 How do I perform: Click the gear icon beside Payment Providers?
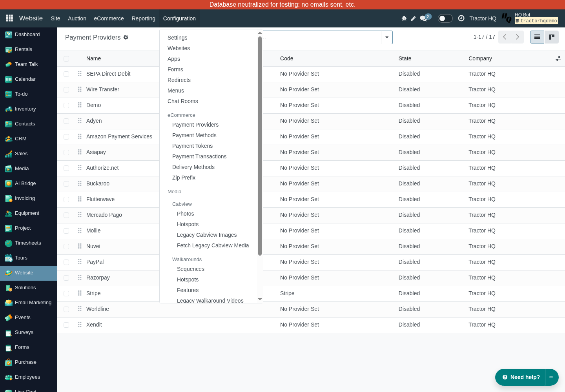(x=126, y=37)
